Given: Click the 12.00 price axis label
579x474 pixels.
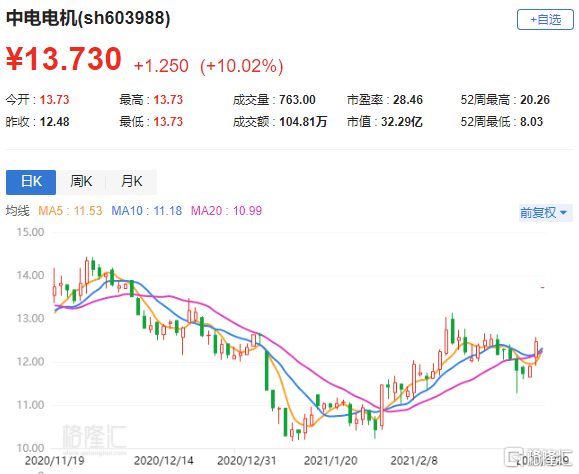Looking at the screenshot, I should pyautogui.click(x=30, y=362).
